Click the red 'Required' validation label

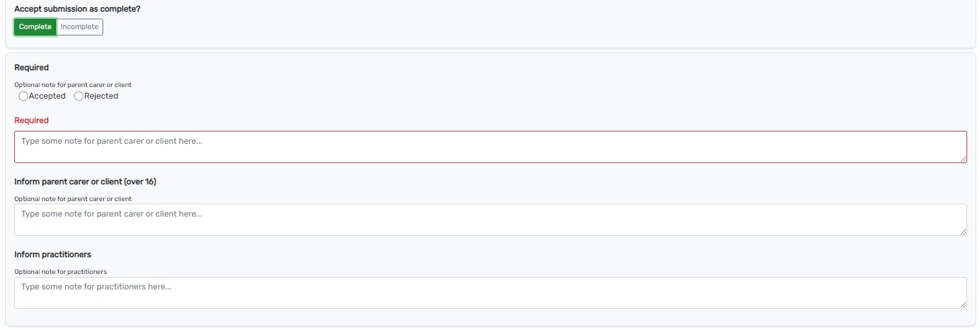tap(32, 121)
